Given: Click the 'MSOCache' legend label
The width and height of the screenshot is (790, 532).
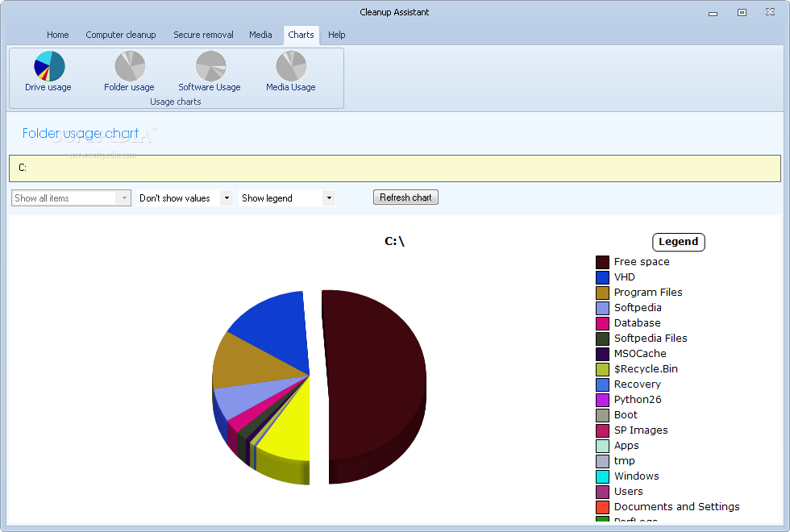Looking at the screenshot, I should [640, 354].
